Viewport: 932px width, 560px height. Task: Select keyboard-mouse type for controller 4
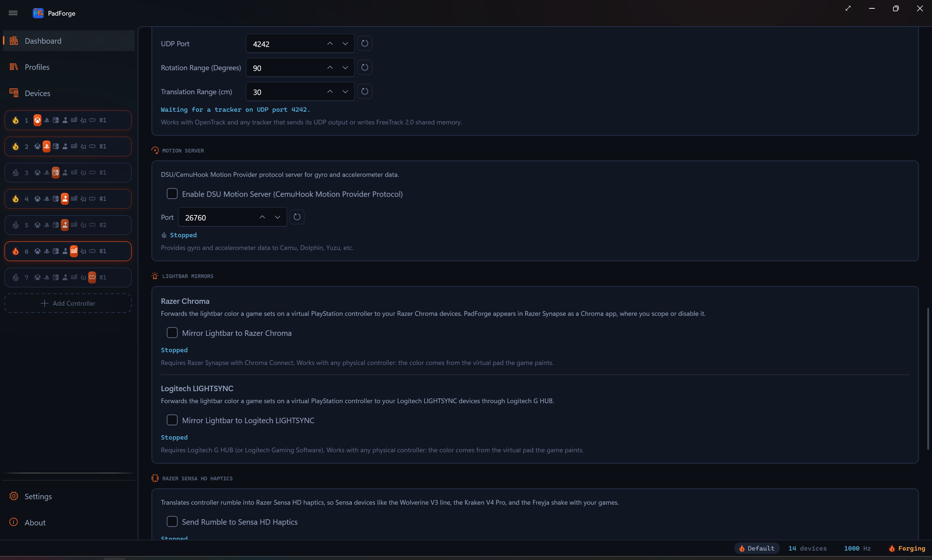pyautogui.click(x=74, y=199)
